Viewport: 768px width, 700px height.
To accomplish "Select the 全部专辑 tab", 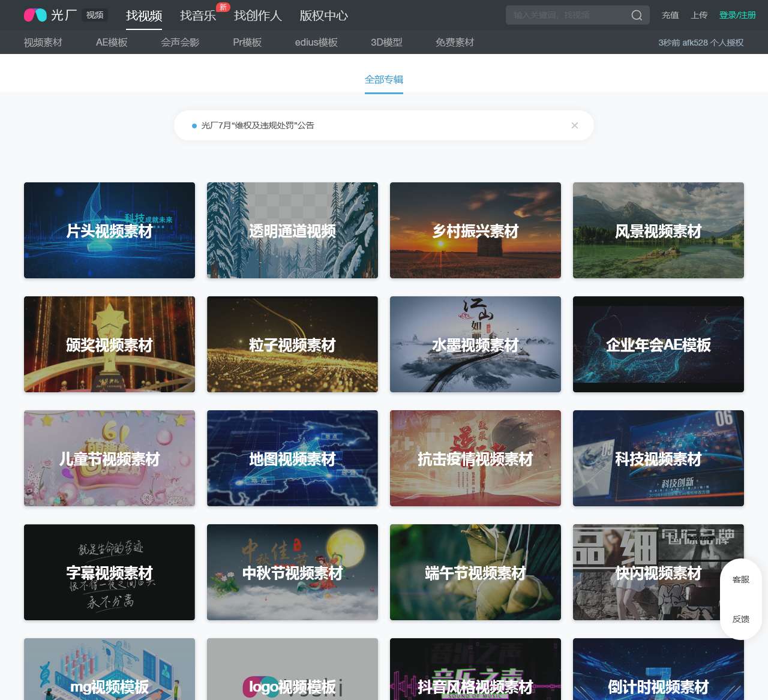I will 384,80.
